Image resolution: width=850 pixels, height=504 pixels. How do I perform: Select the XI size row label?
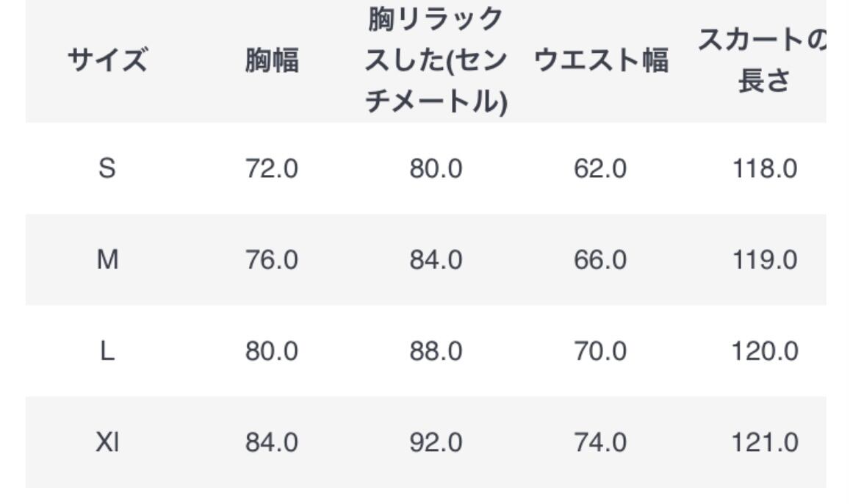tap(107, 443)
